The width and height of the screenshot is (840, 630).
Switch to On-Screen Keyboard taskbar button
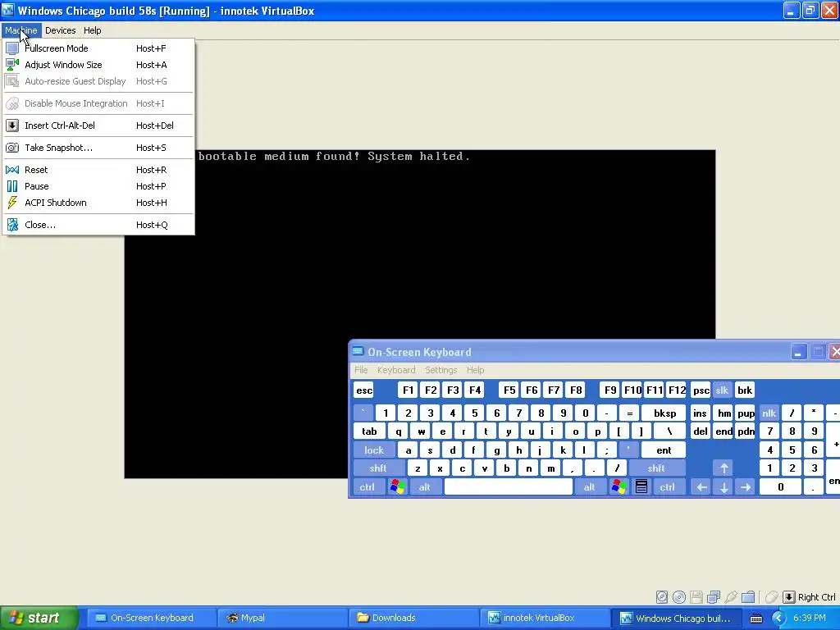pos(152,619)
